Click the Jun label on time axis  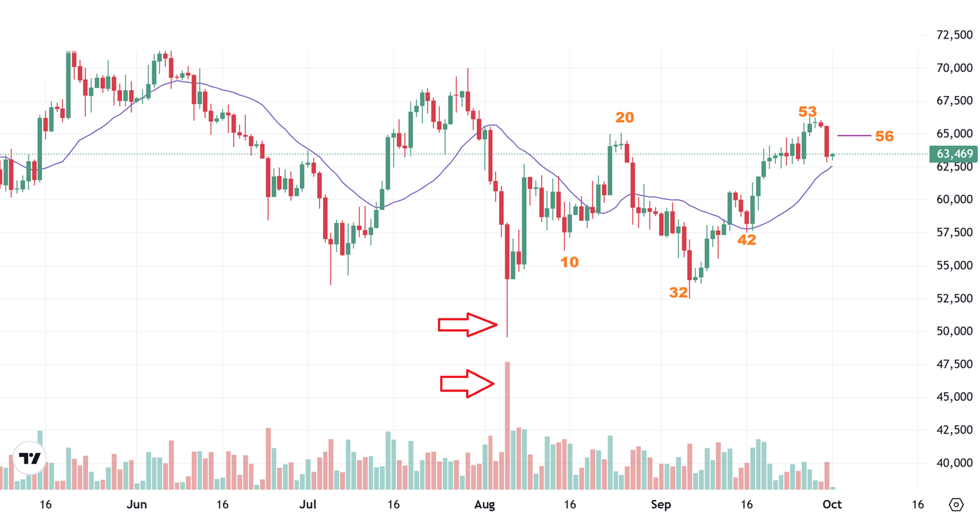point(137,504)
